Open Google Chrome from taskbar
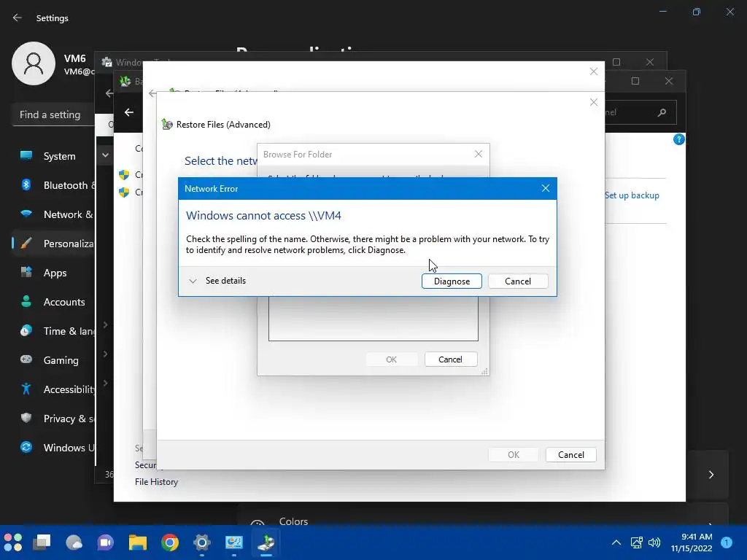Image resolution: width=747 pixels, height=560 pixels. pyautogui.click(x=169, y=542)
